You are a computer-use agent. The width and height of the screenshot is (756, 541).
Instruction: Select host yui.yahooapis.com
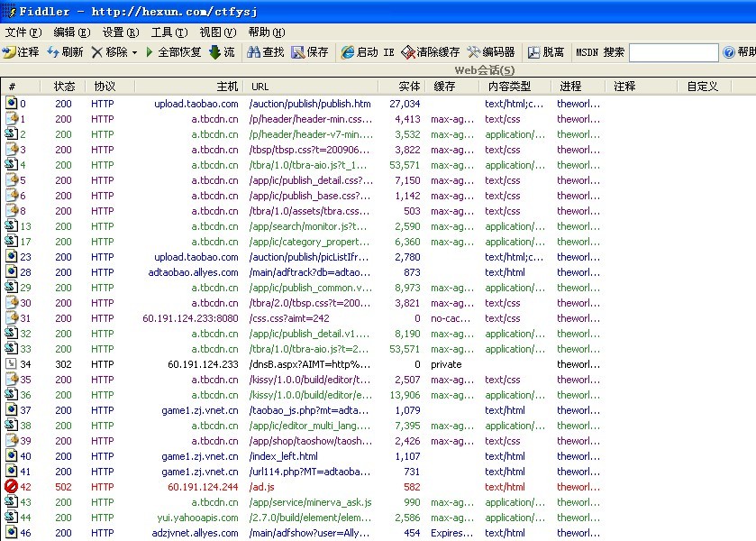click(x=197, y=518)
